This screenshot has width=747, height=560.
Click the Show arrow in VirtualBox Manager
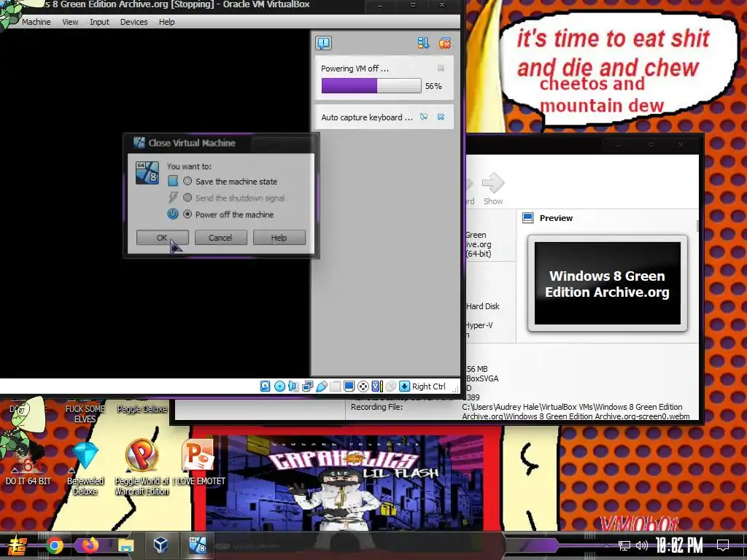[x=493, y=189]
